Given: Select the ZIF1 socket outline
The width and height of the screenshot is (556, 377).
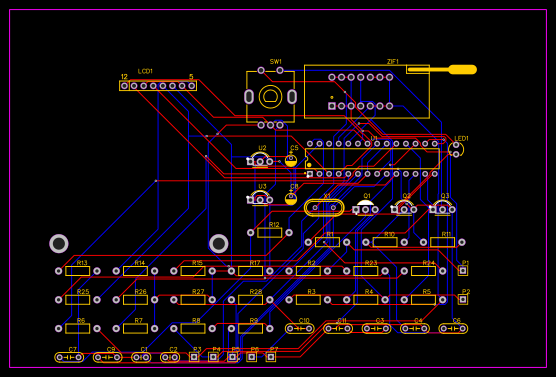Looking at the screenshot, I should pos(367,92).
